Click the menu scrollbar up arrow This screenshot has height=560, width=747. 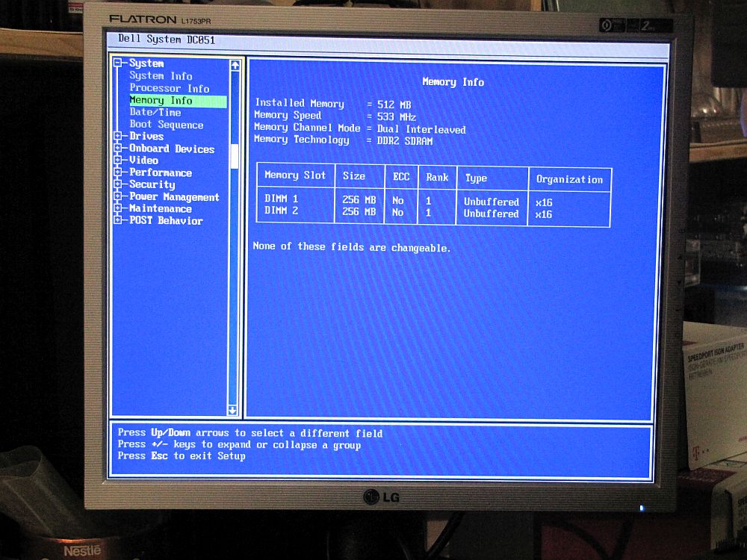pyautogui.click(x=235, y=65)
